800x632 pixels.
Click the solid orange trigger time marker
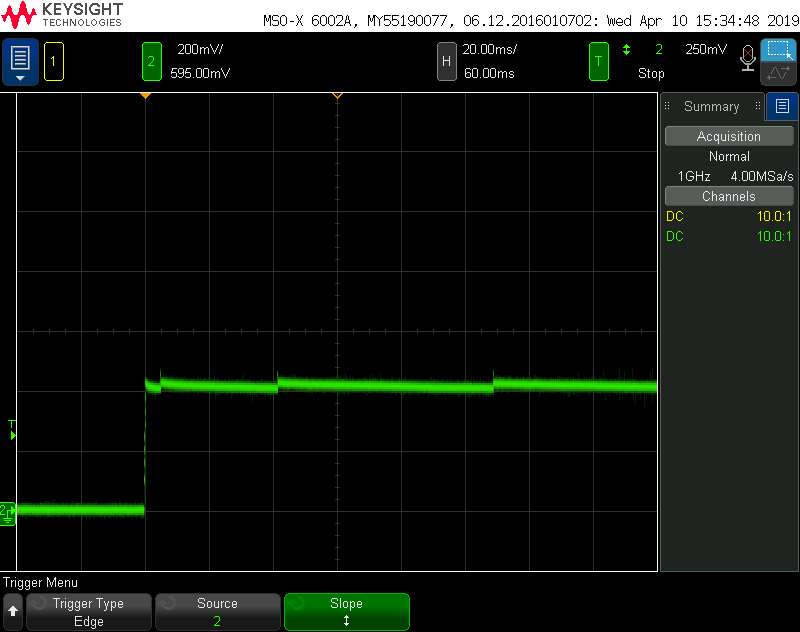(145, 95)
